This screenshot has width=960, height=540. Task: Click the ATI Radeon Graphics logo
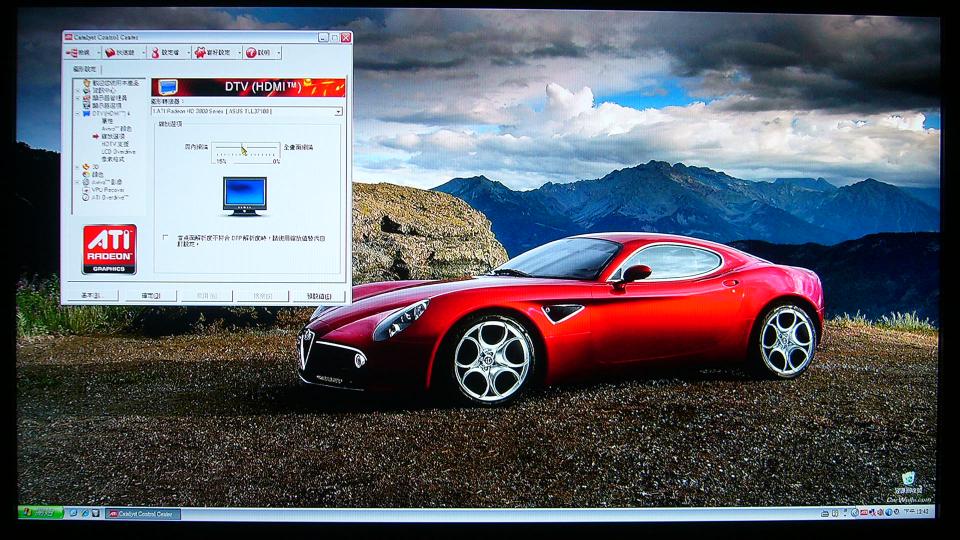[109, 250]
